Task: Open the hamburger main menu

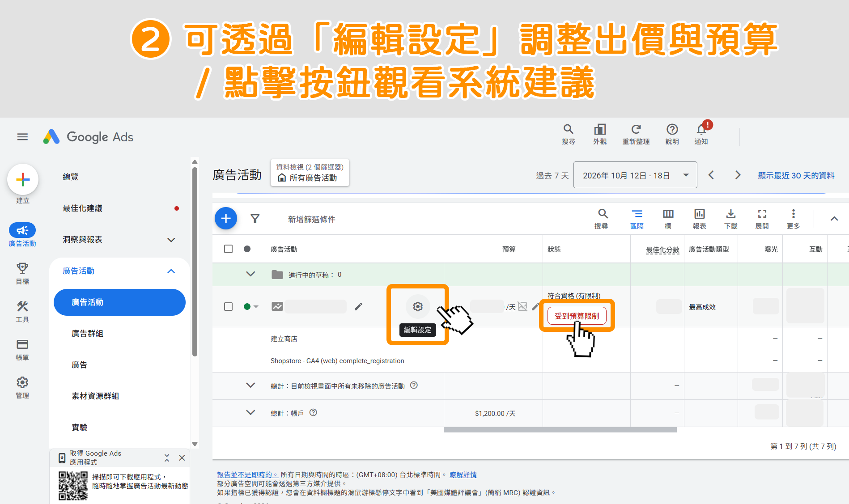Action: (22, 137)
